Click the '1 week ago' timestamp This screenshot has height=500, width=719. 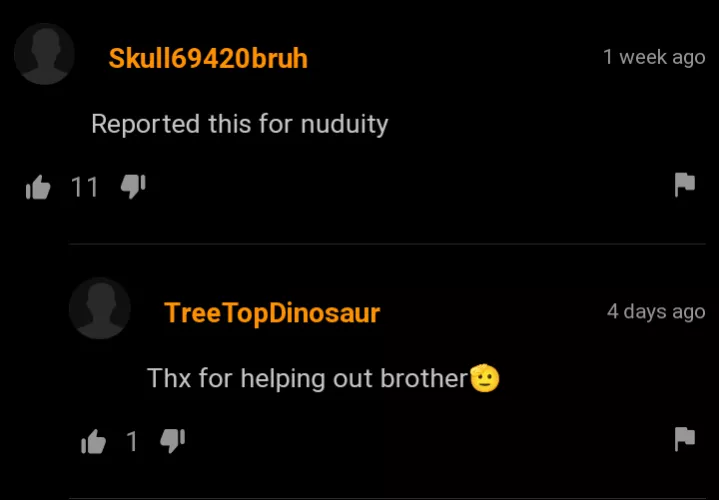654,57
